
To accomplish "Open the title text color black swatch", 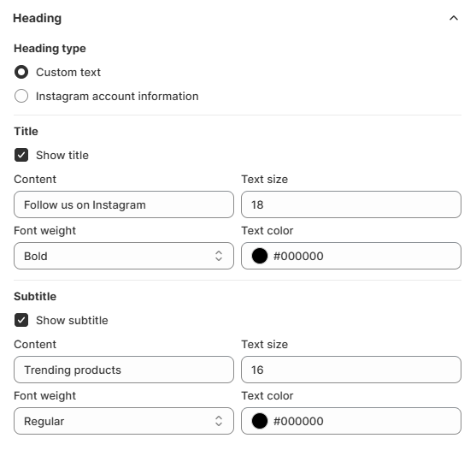I will (x=260, y=256).
